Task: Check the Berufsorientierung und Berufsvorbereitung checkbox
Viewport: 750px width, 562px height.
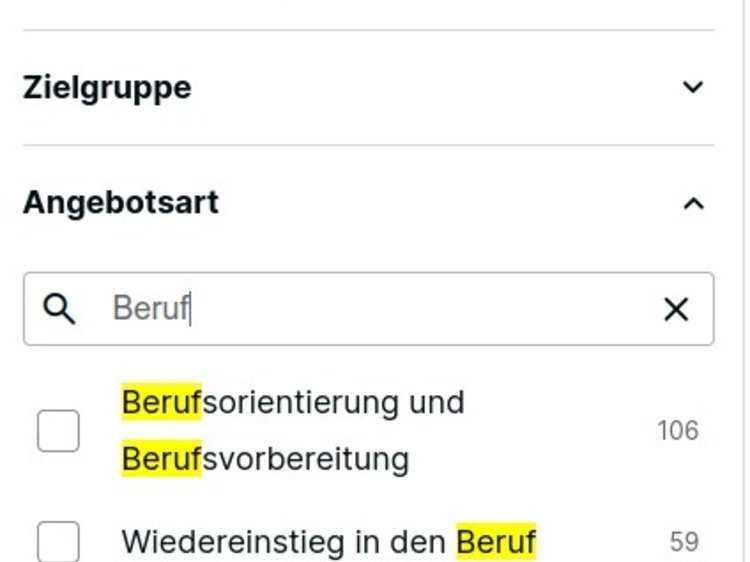Action: [58, 431]
